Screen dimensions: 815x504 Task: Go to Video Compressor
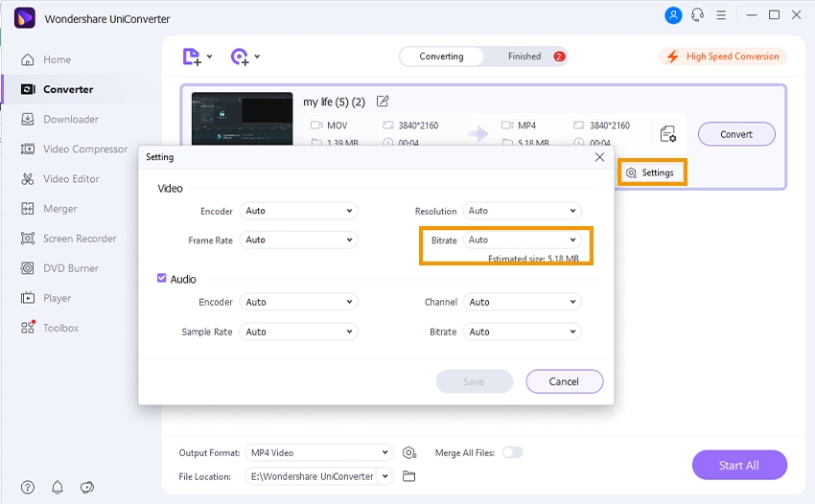[74, 149]
